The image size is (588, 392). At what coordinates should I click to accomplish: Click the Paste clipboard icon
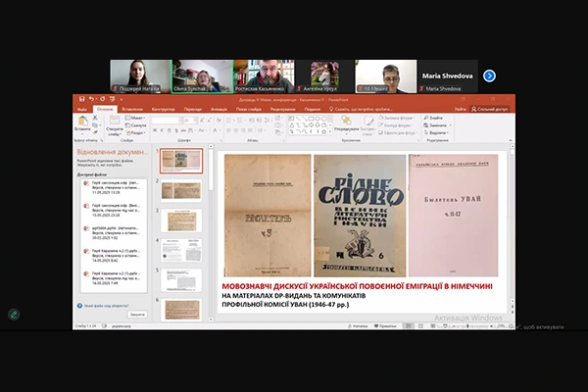coord(82,121)
